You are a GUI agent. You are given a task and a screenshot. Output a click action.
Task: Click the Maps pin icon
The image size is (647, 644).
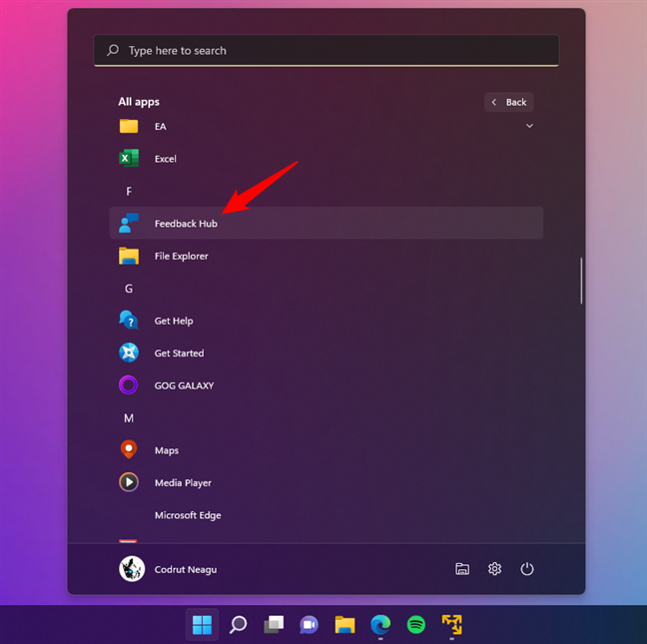(x=129, y=449)
